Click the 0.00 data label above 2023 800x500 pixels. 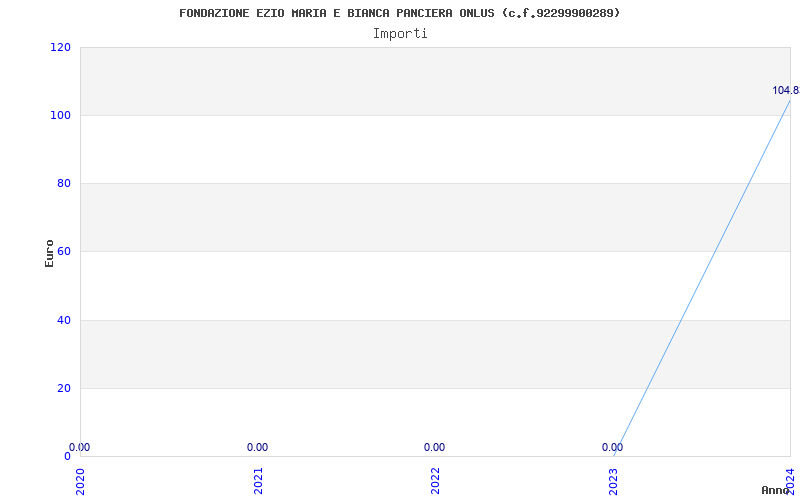[612, 447]
